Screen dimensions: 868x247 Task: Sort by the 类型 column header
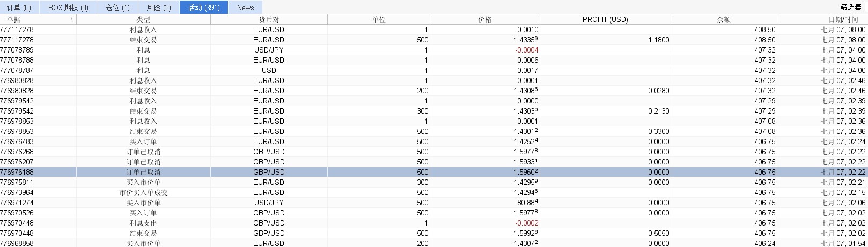(x=143, y=19)
